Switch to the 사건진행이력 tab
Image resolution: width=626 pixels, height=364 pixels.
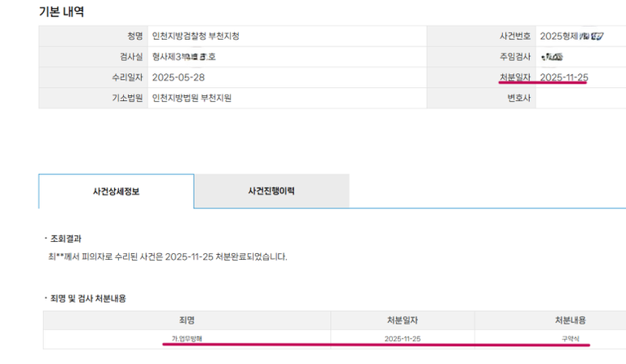tap(271, 191)
